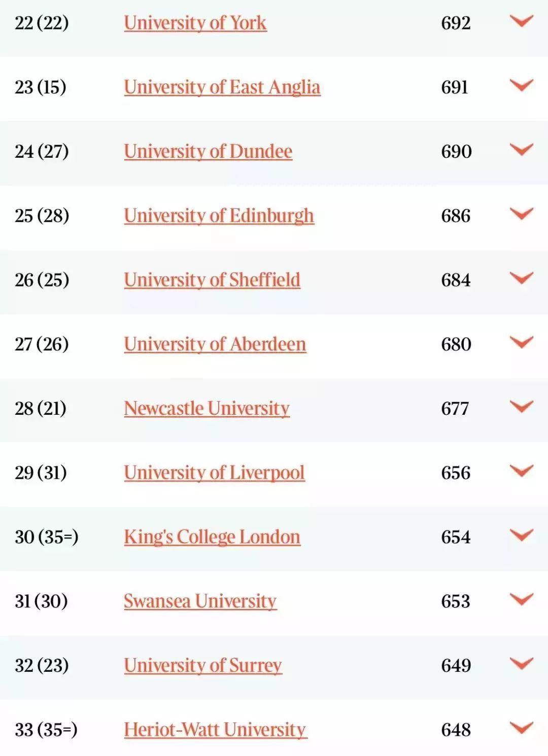This screenshot has width=548, height=756.
Task: Open the King's College London link
Action: point(212,537)
